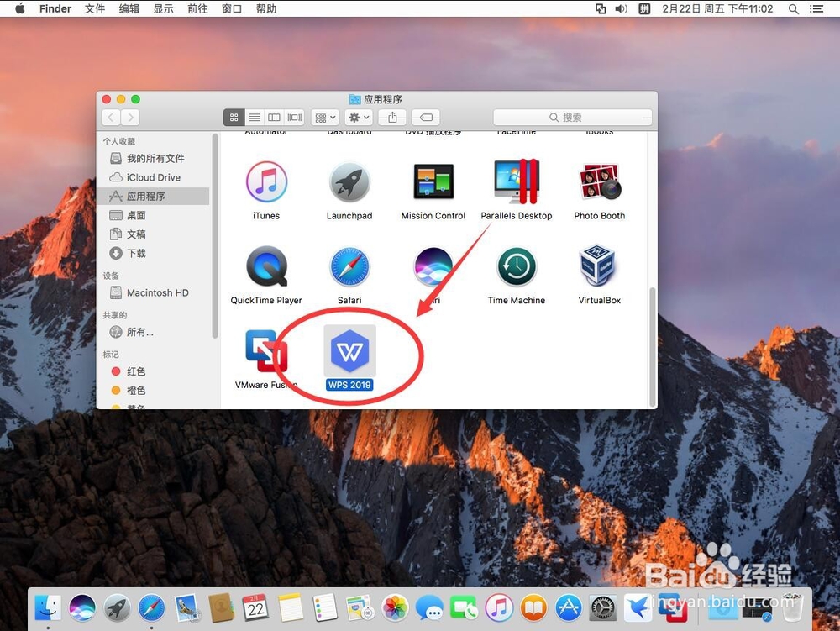Open Messages from the Dock
Screen dimensions: 840x631
(429, 608)
